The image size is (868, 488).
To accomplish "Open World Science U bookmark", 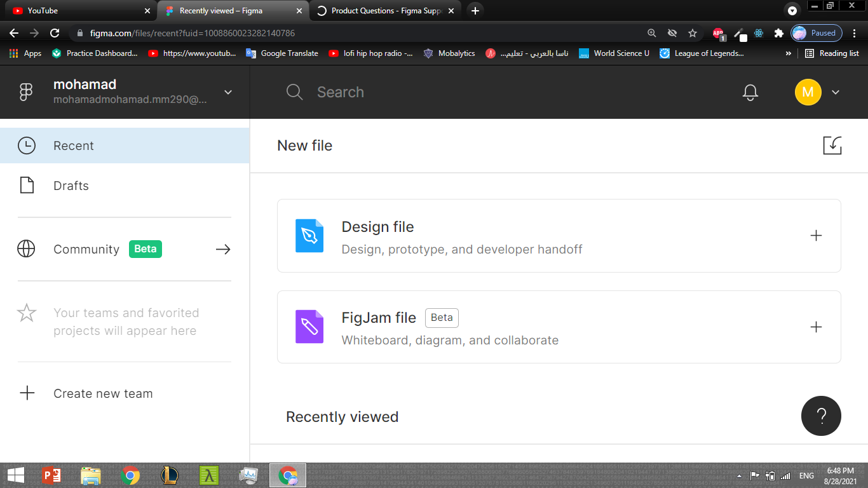I will pos(614,53).
